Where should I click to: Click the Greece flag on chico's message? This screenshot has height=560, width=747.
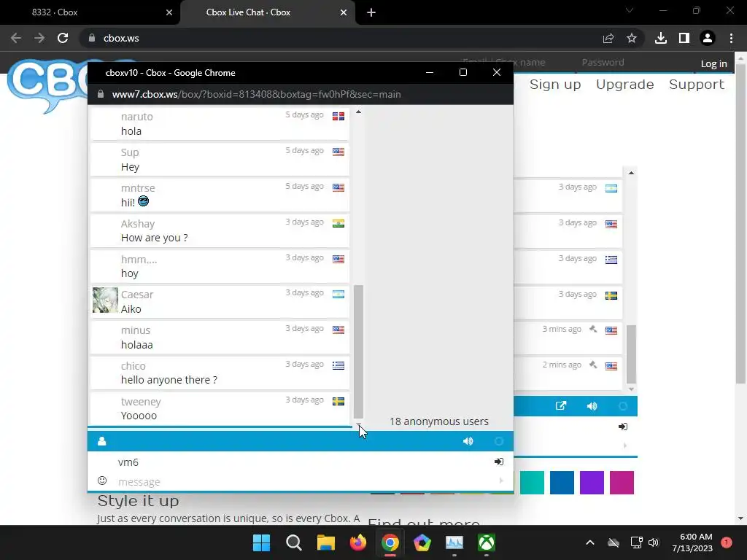(338, 365)
